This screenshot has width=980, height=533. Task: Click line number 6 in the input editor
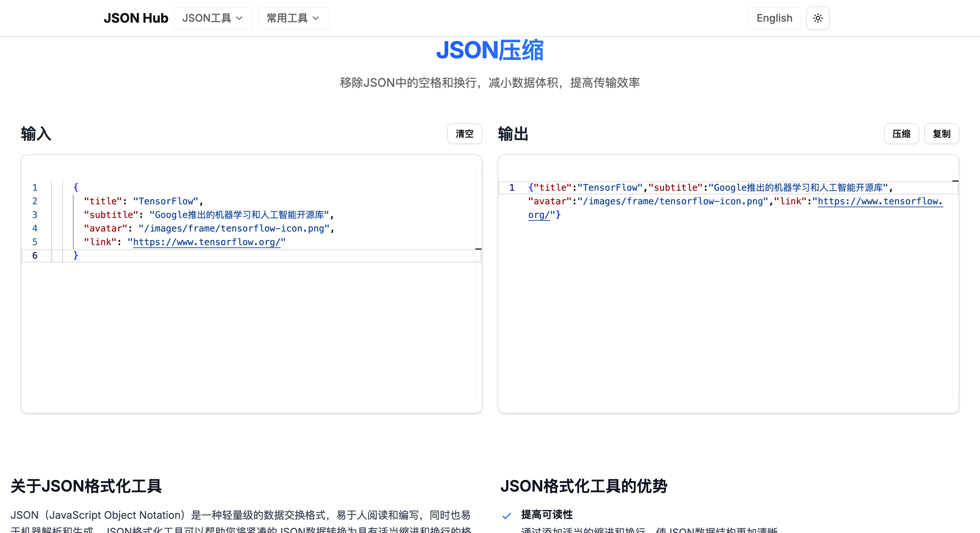[x=35, y=255]
